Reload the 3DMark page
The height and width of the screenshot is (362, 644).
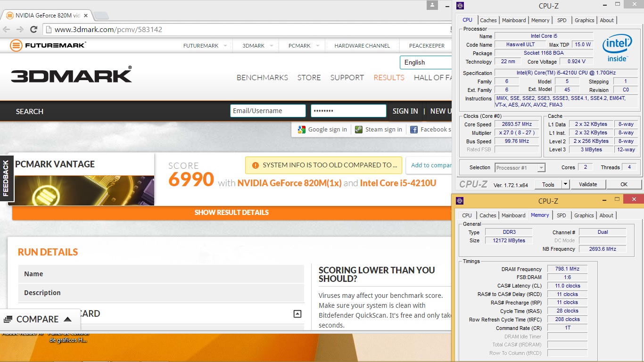click(33, 29)
